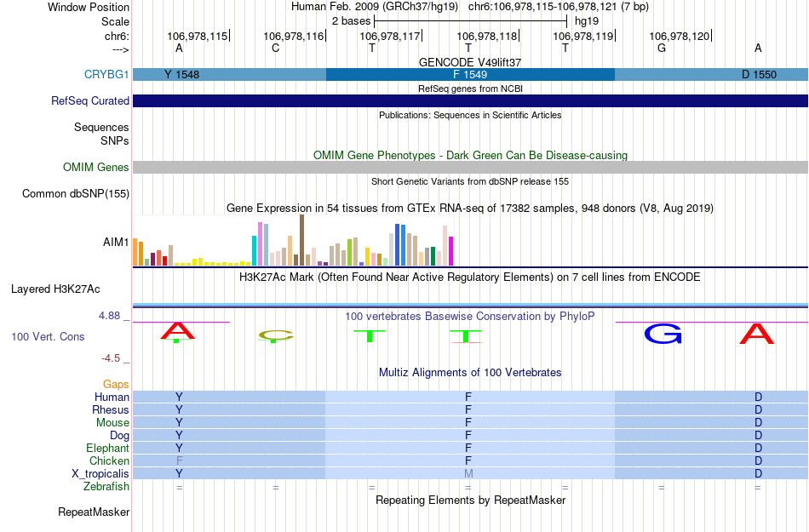The height and width of the screenshot is (532, 809).
Task: Select the Zebrafish species label
Action: coord(106,486)
